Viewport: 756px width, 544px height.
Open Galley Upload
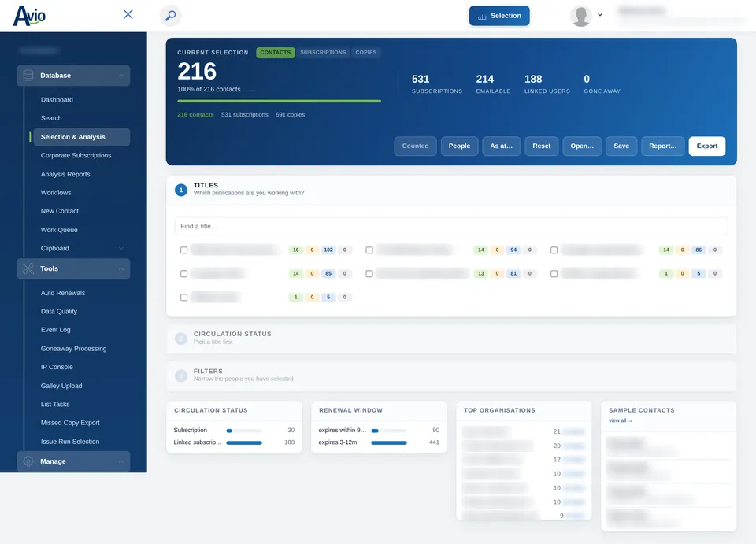[61, 386]
